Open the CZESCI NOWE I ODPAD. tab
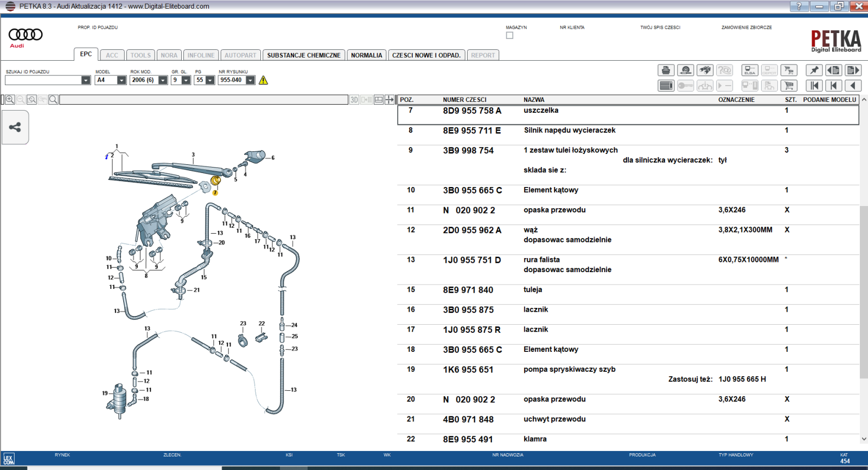The height and width of the screenshot is (470, 868). [x=426, y=55]
